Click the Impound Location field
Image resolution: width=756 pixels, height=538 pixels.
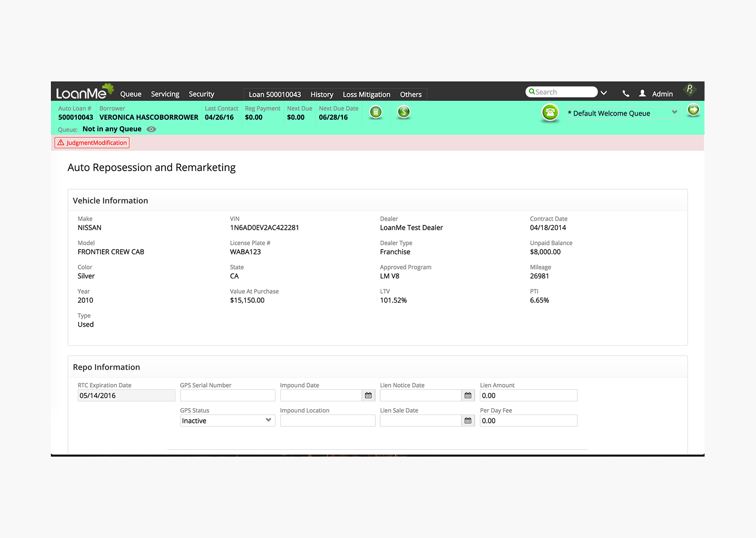click(x=328, y=421)
